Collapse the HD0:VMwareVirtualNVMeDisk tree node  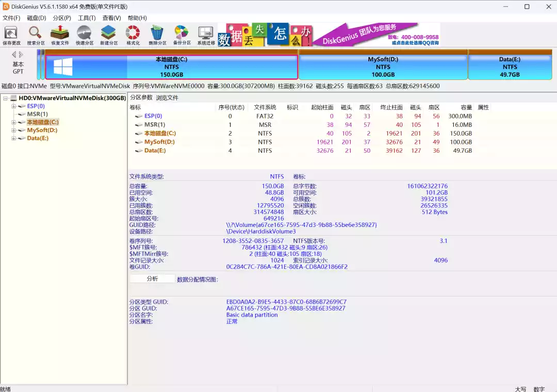[5, 98]
